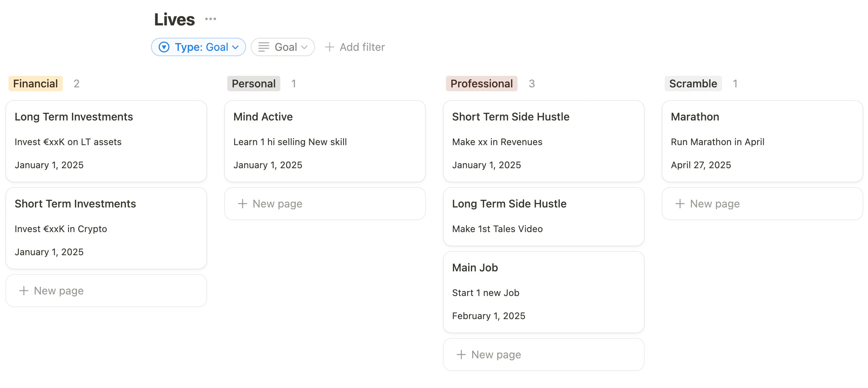Screen dimensions: 868x388
Task: Select the Professional group tag
Action: pos(481,84)
